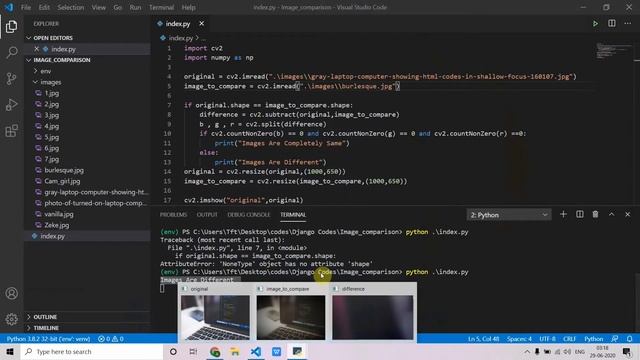Change file encoding UTF-8
The height and width of the screenshot is (360, 640).
coord(547,339)
